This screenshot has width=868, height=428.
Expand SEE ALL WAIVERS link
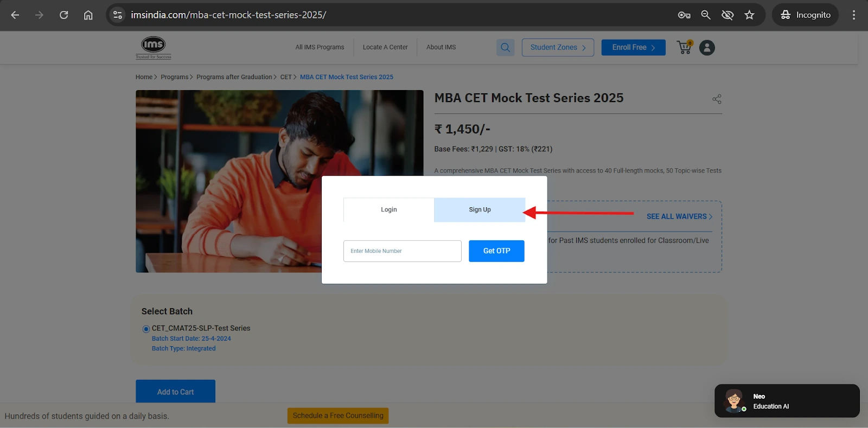(679, 216)
